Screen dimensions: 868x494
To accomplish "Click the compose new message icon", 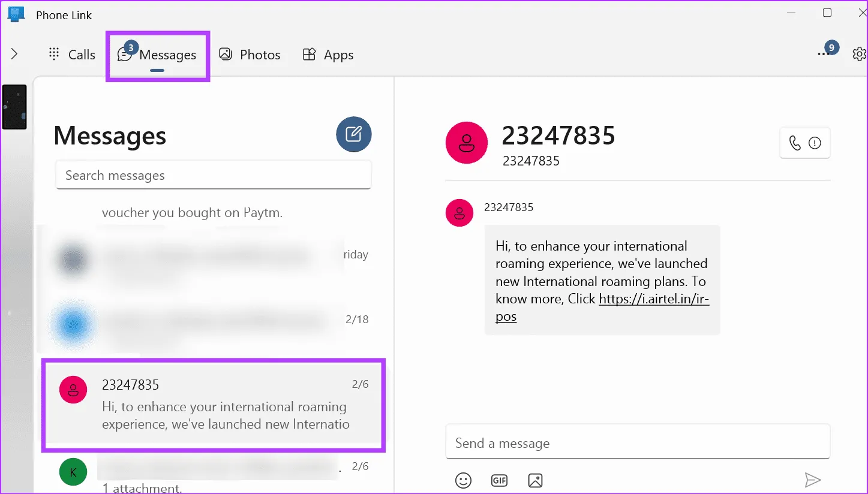I will 353,134.
